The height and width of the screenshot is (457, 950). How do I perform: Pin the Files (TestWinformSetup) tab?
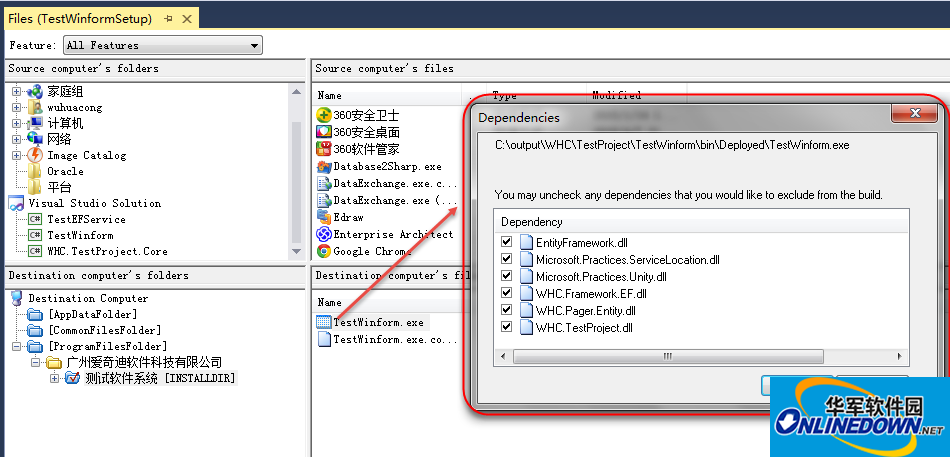pyautogui.click(x=169, y=19)
